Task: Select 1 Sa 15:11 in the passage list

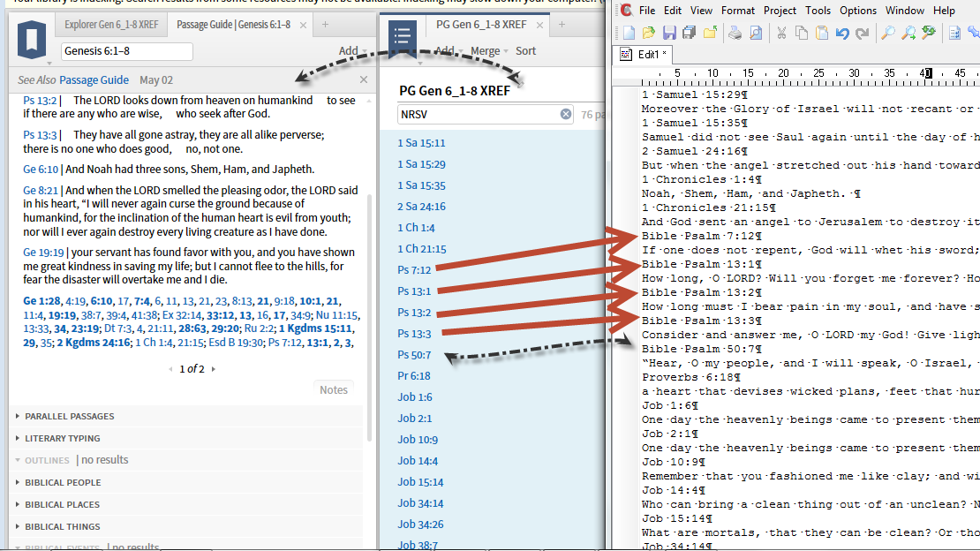Action: tap(421, 142)
